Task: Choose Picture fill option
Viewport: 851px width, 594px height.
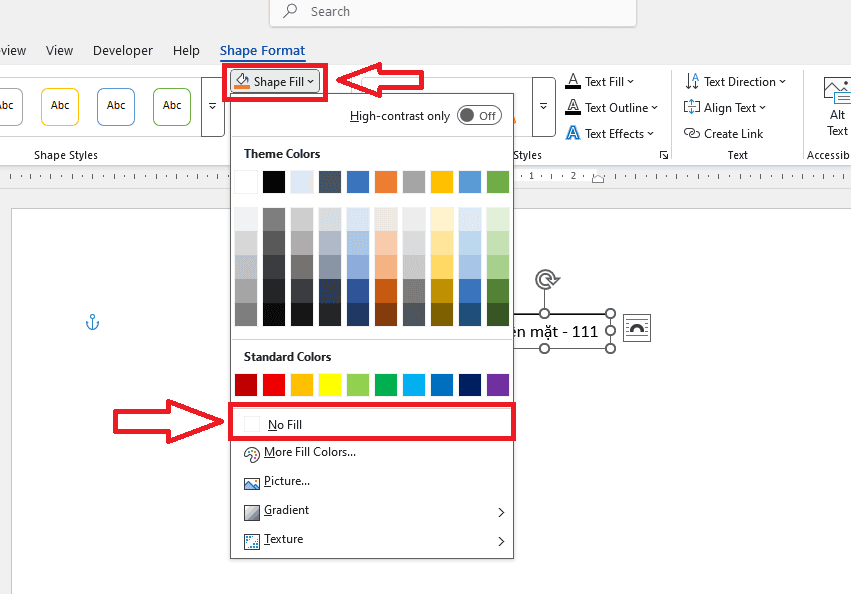Action: pos(286,481)
